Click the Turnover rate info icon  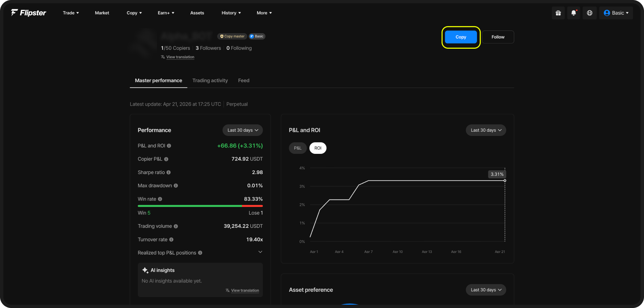pyautogui.click(x=171, y=239)
